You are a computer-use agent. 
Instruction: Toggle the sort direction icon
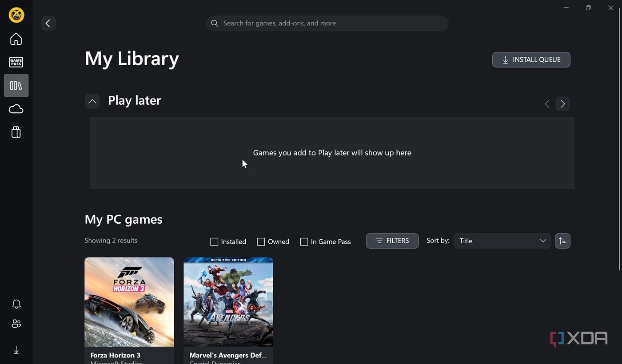(562, 241)
